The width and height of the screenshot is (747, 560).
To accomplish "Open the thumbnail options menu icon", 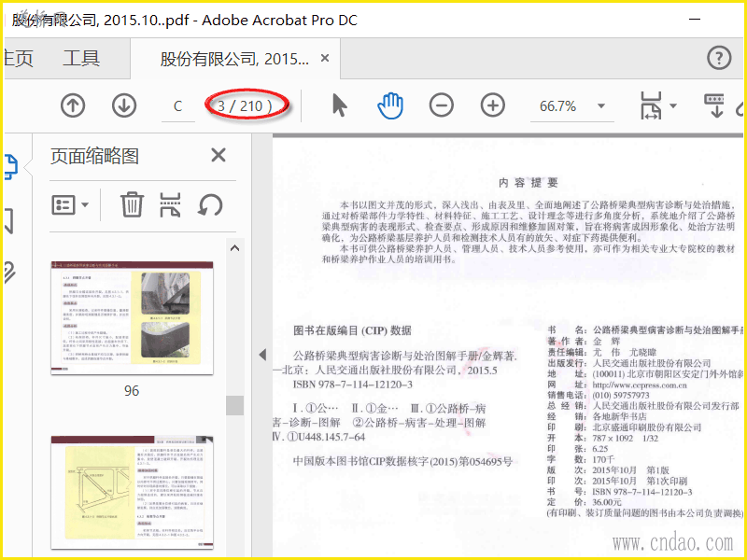I will (x=69, y=205).
